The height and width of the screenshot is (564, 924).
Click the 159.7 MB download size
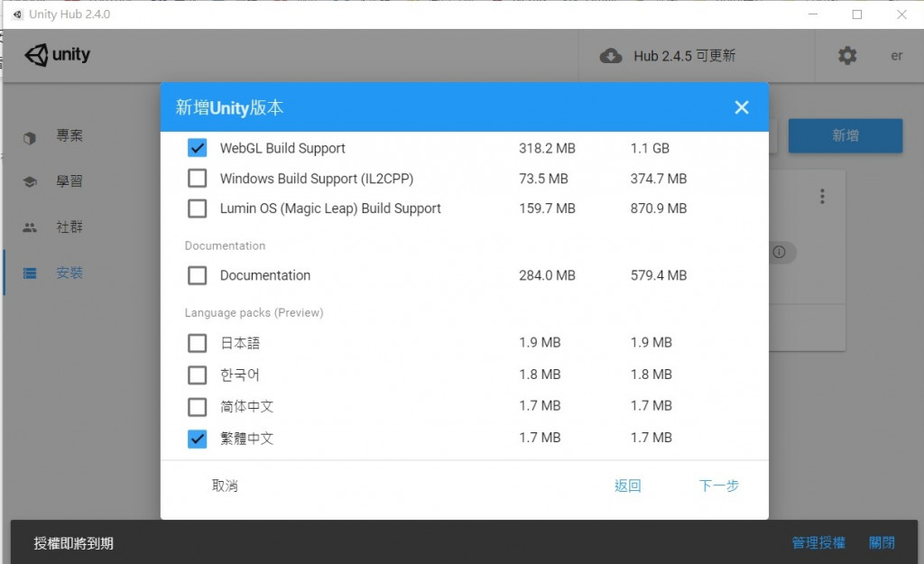point(547,208)
